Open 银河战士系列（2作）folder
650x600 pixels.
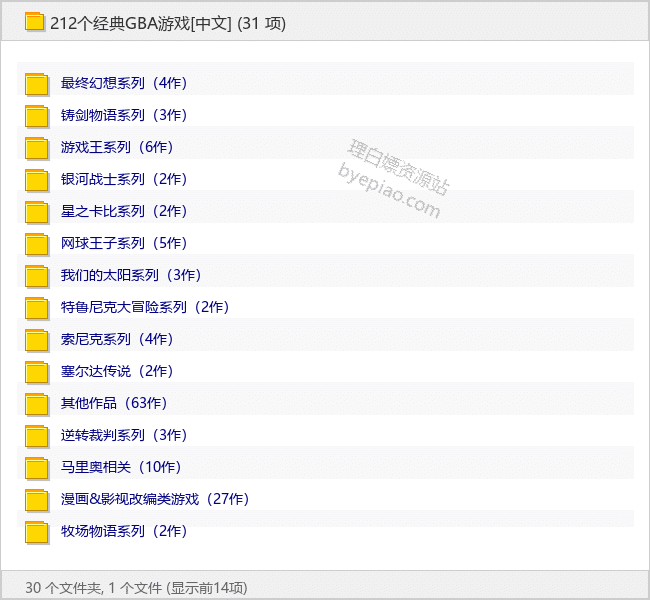[x=124, y=179]
